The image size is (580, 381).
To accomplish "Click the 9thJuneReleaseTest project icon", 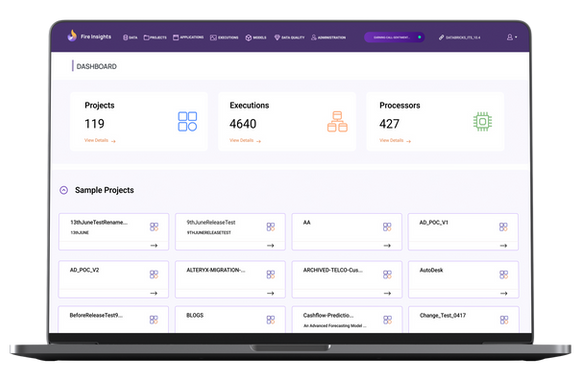I will 271,226.
